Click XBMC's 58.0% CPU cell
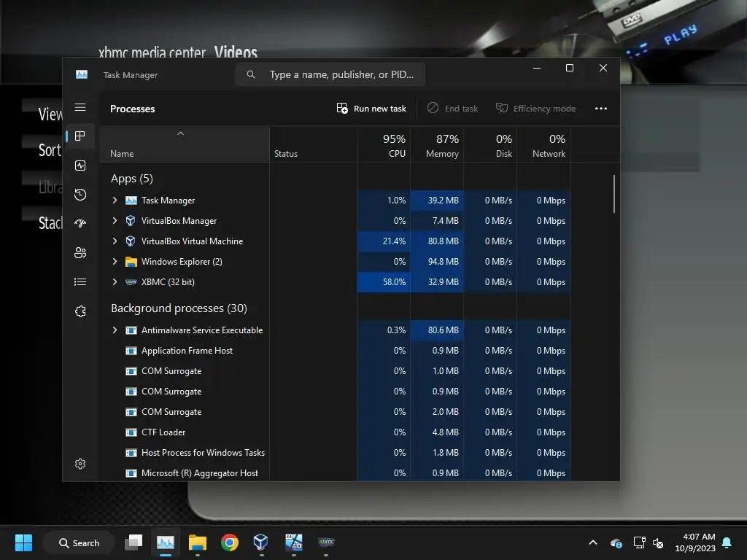The width and height of the screenshot is (747, 560). tap(384, 282)
